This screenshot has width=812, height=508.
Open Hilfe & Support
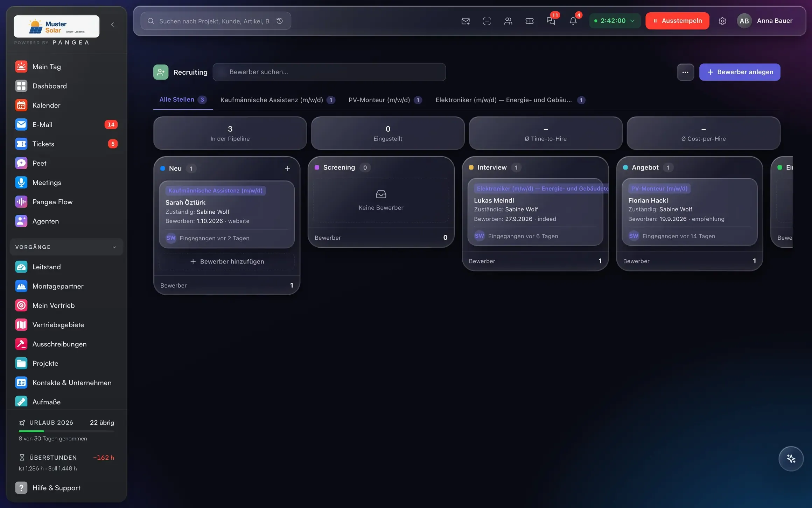click(66, 488)
